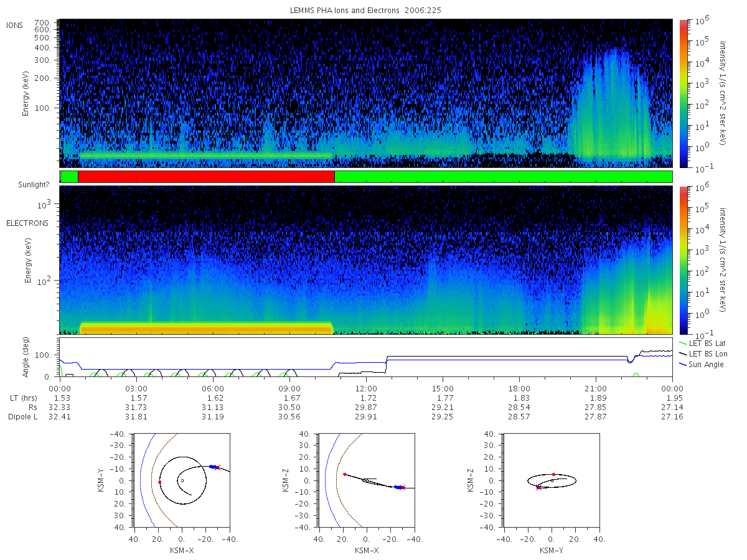Select the Dipole L value 28.57
The image size is (747, 560).
click(x=519, y=416)
